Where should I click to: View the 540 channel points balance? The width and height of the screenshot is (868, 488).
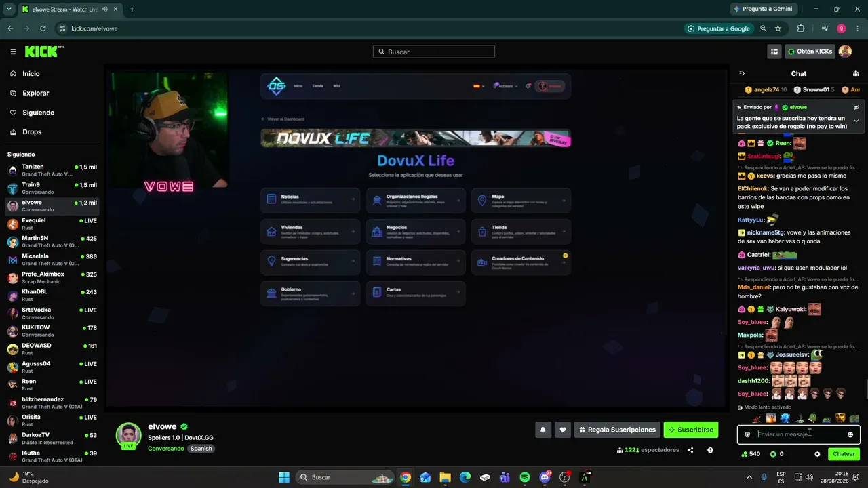[751, 454]
